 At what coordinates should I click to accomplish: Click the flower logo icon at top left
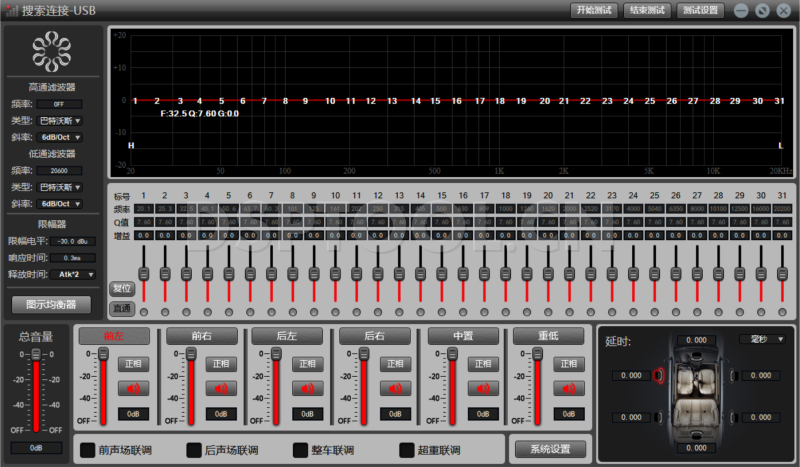pyautogui.click(x=52, y=50)
